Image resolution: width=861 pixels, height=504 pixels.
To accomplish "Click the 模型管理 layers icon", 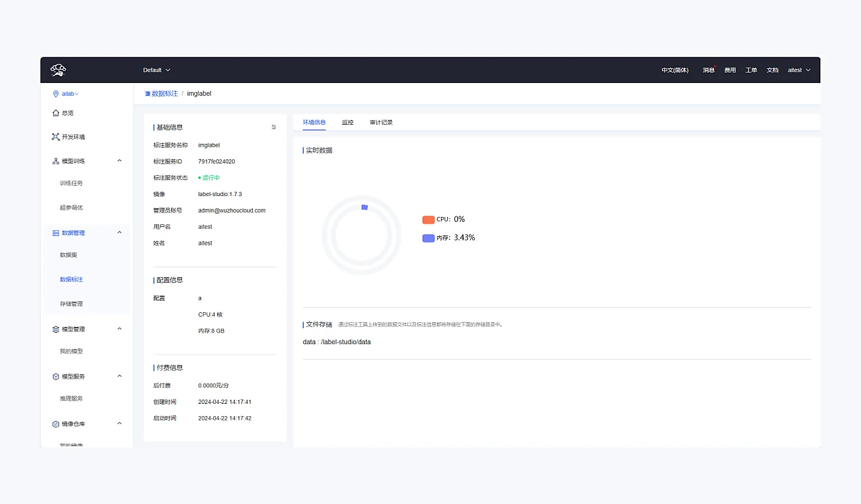I will point(56,329).
